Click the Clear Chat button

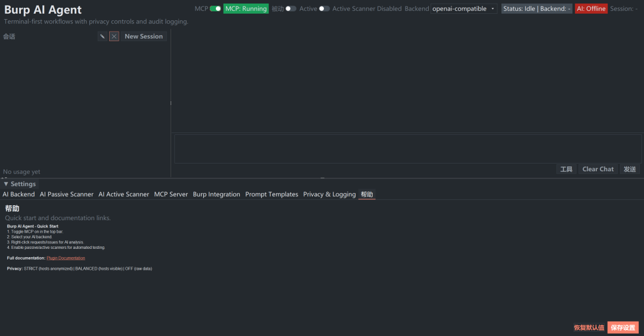598,169
